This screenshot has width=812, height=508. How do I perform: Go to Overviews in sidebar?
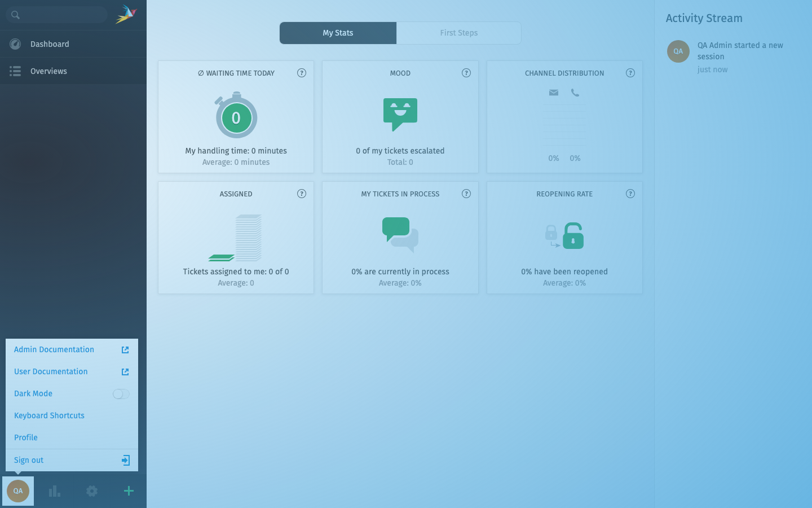point(73,71)
